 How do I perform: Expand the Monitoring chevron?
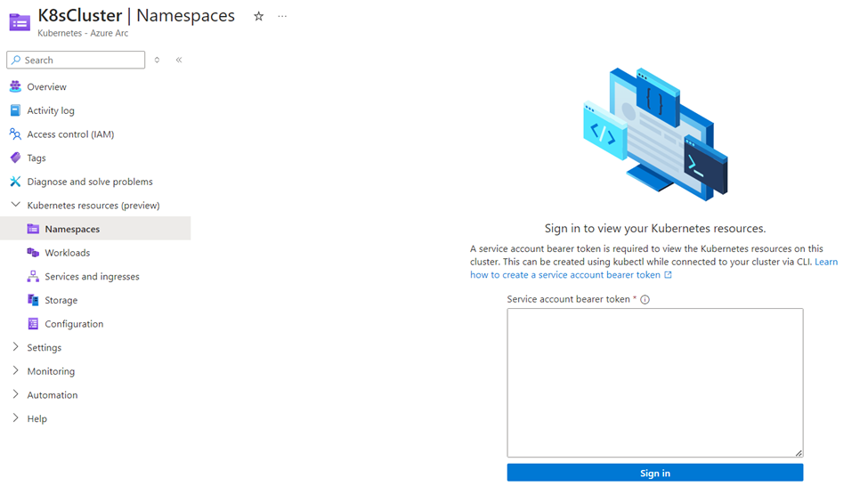coord(15,371)
